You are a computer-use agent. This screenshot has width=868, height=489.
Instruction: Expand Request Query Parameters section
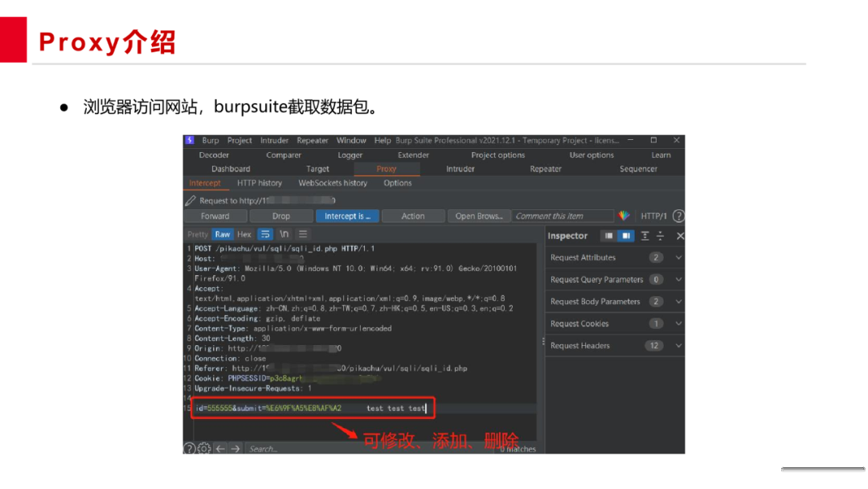pyautogui.click(x=678, y=280)
